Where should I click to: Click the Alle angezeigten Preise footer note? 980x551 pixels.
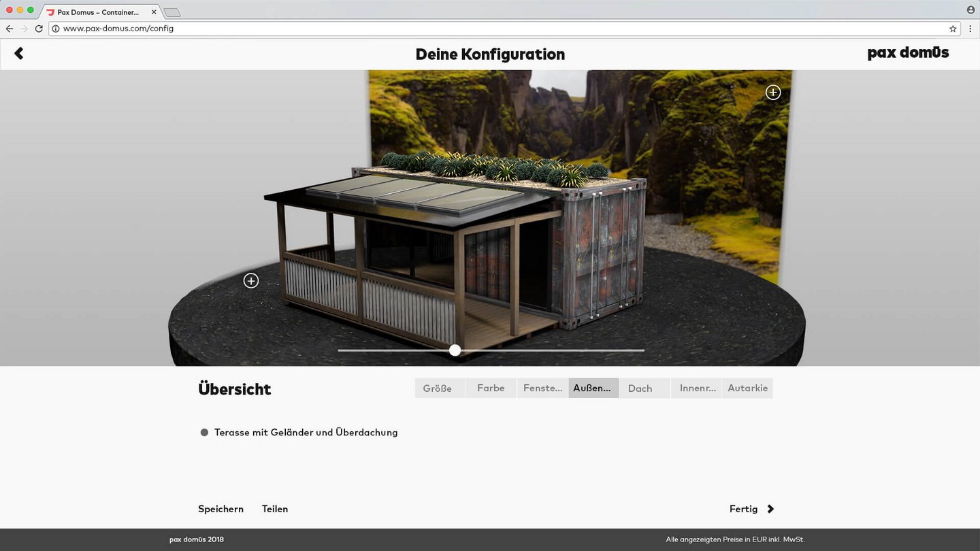(735, 539)
